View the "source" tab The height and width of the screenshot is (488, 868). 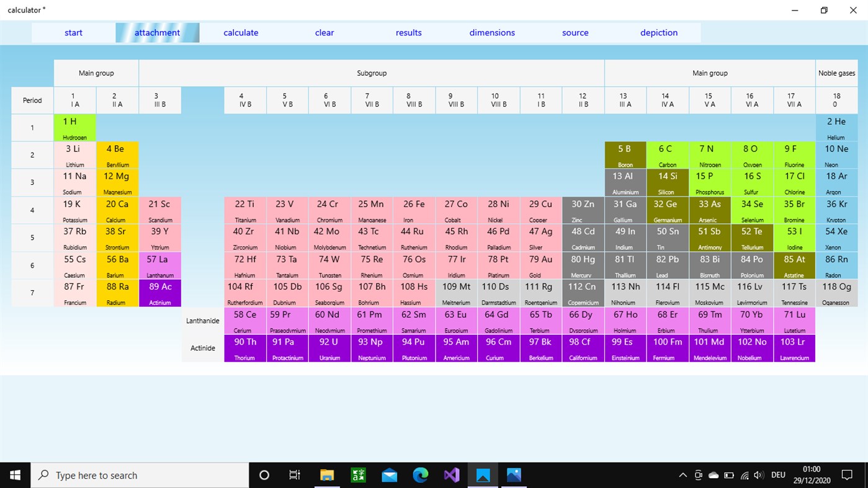575,32
